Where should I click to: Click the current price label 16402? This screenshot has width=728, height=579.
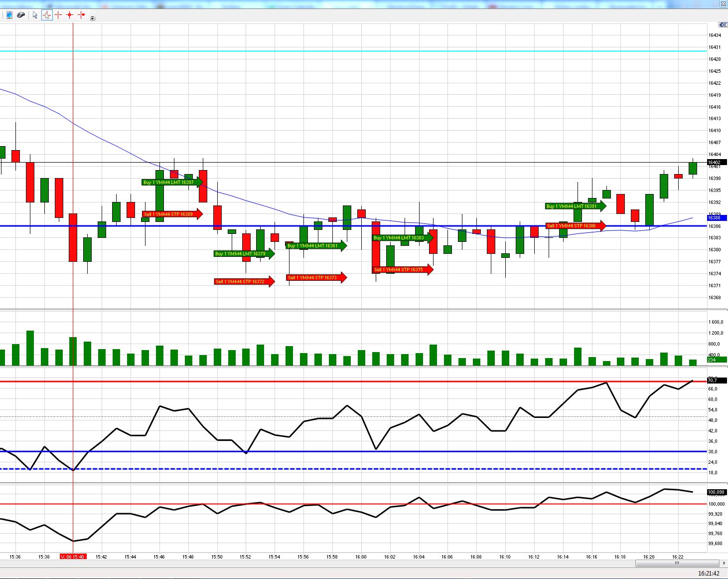717,162
